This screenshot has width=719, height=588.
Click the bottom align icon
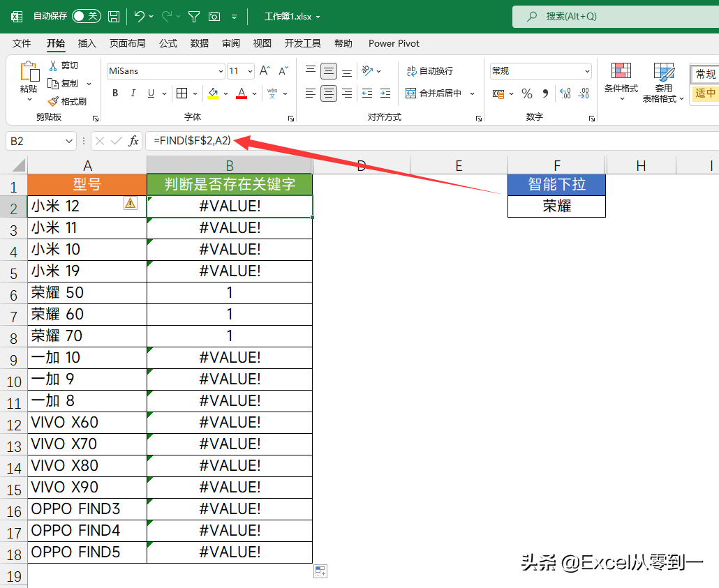coord(347,71)
